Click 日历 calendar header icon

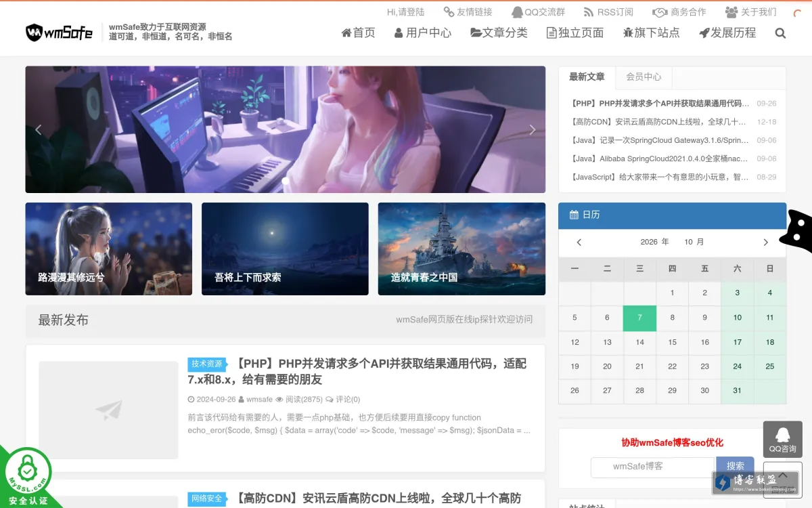[x=574, y=215]
